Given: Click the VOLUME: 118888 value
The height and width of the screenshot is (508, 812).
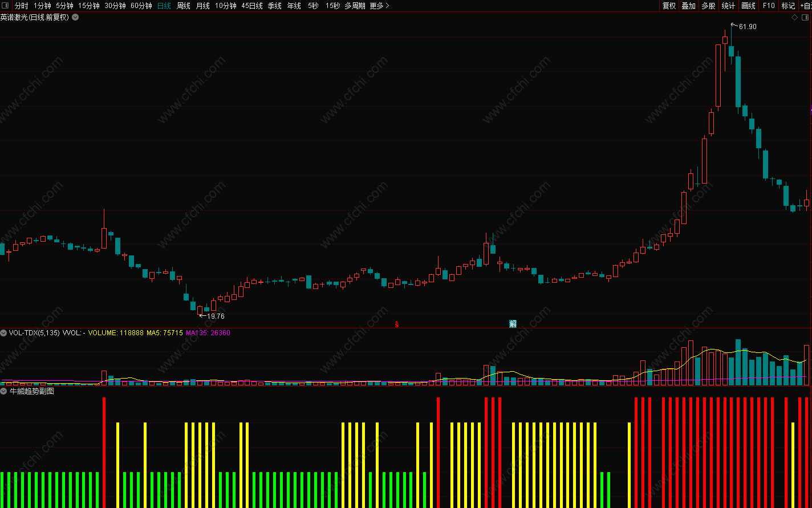Looking at the screenshot, I should (x=116, y=332).
